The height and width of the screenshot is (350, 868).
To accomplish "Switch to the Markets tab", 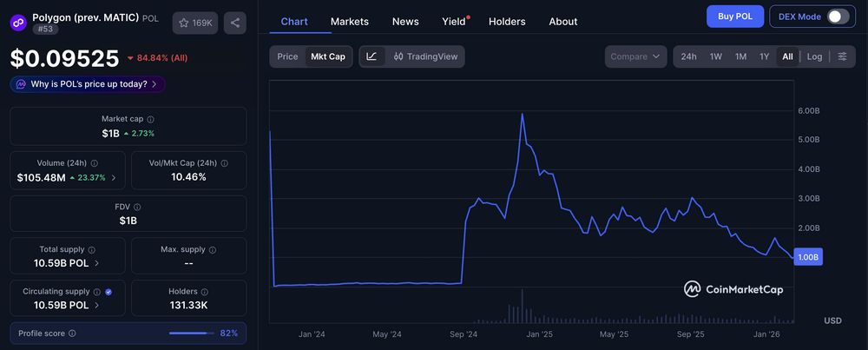I will (x=349, y=22).
